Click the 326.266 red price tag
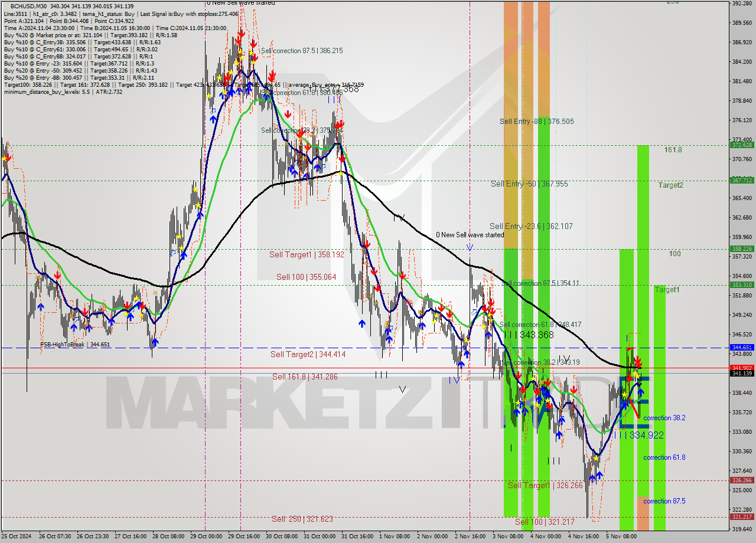The height and width of the screenshot is (543, 756). [x=742, y=480]
